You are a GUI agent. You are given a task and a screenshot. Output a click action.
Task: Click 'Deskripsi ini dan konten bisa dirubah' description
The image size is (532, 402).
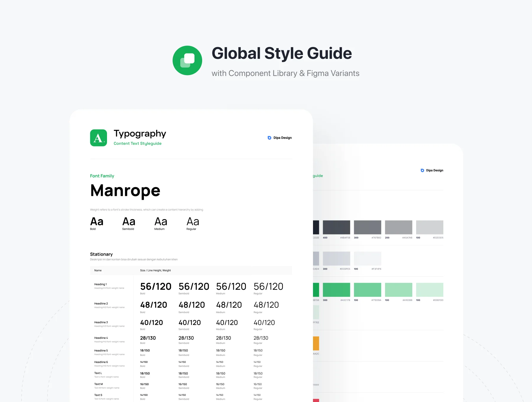pos(134,260)
